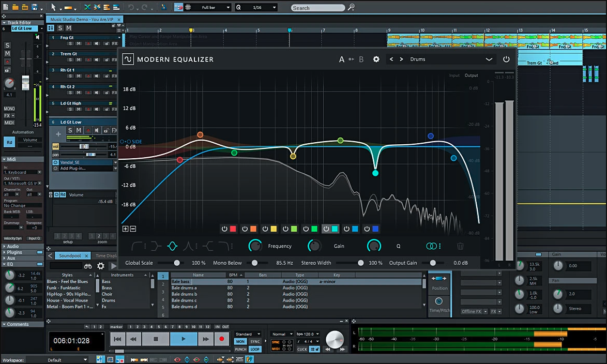607x364 pixels.
Task: Toggle LOOP playback mode
Action: click(255, 349)
